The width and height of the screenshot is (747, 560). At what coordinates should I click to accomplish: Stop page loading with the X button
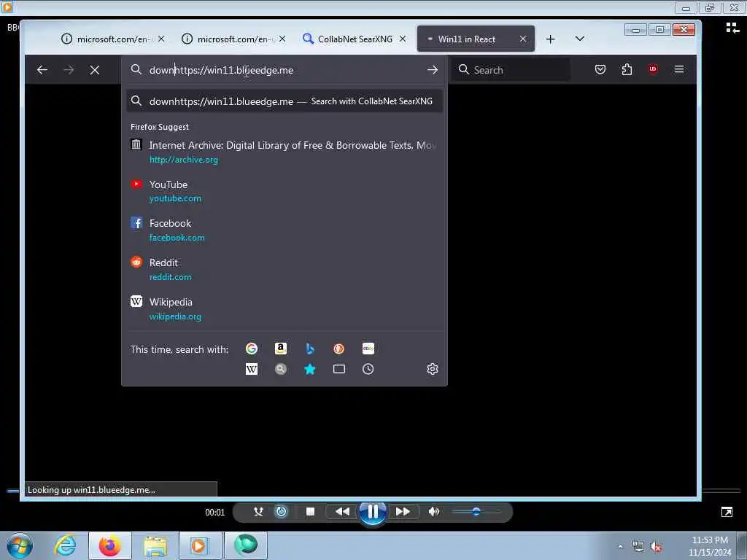pos(95,70)
